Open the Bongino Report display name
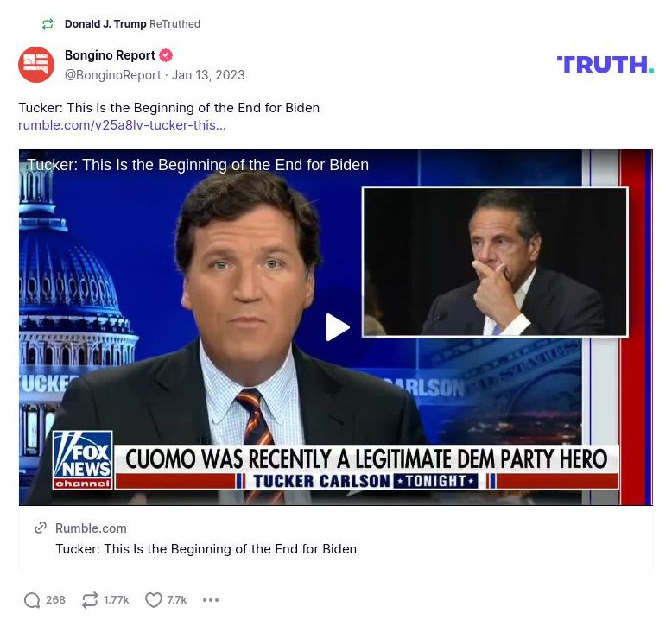 coord(110,55)
